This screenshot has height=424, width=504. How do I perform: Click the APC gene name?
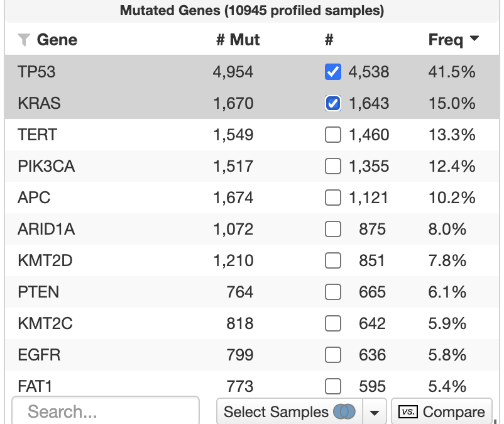pos(33,198)
